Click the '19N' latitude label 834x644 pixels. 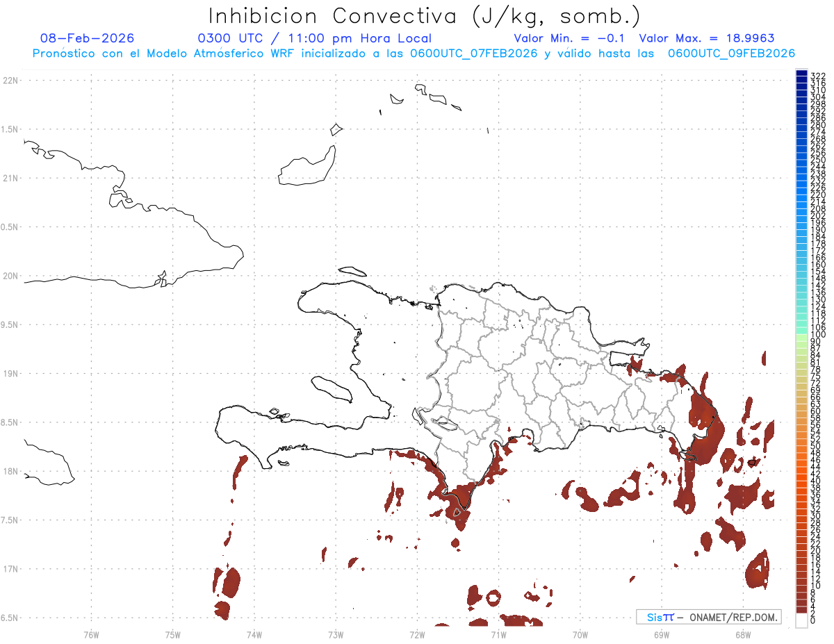(10, 374)
